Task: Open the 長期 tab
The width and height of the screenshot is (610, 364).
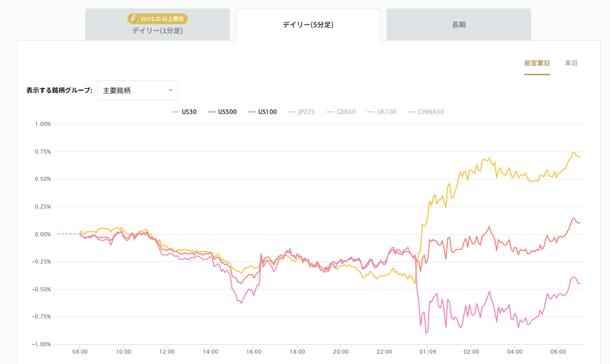Action: (458, 25)
